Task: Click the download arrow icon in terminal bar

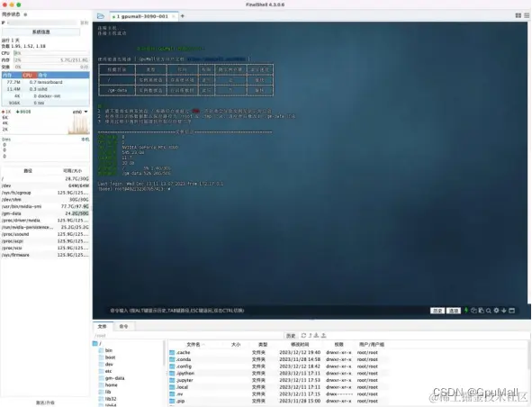Action: click(x=504, y=311)
